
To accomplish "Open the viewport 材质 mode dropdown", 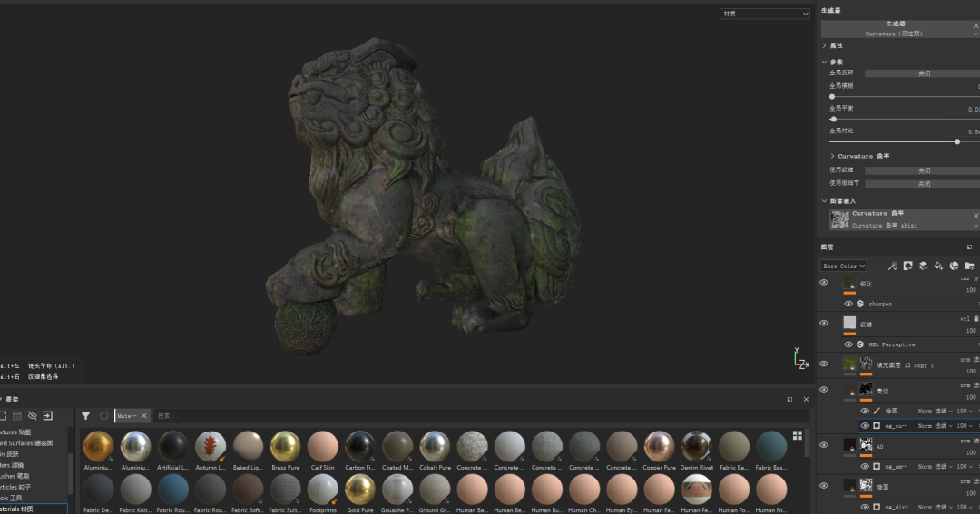I will (x=764, y=14).
